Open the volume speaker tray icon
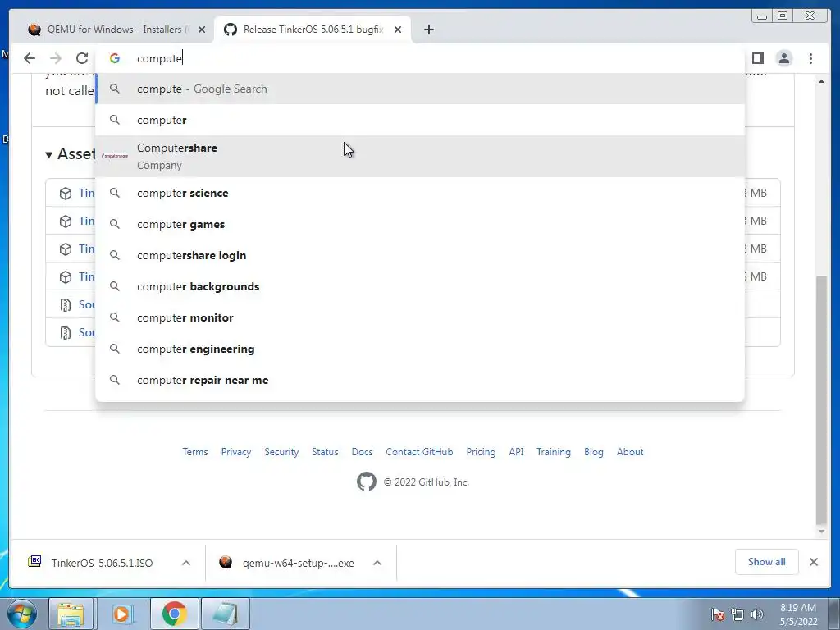The height and width of the screenshot is (630, 840). point(756,614)
